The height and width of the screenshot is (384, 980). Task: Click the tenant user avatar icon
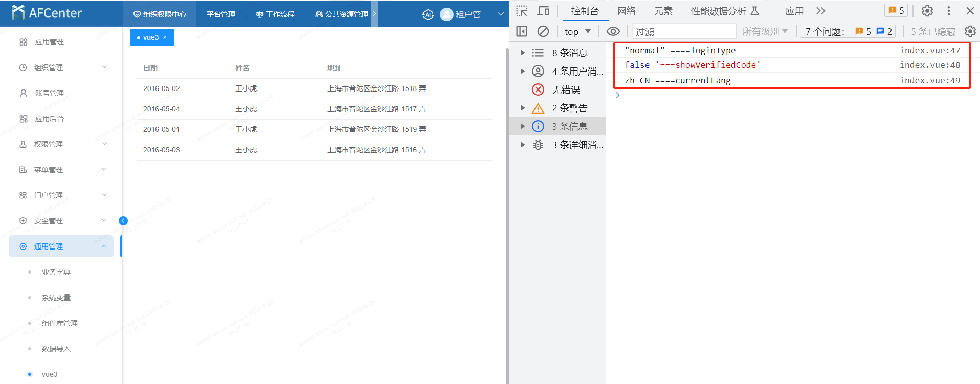pyautogui.click(x=447, y=14)
